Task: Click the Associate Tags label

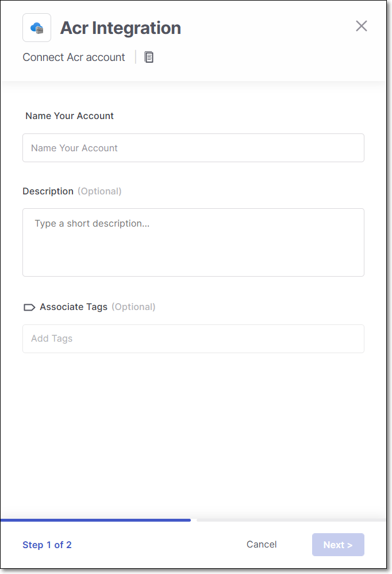Action: pyautogui.click(x=74, y=307)
